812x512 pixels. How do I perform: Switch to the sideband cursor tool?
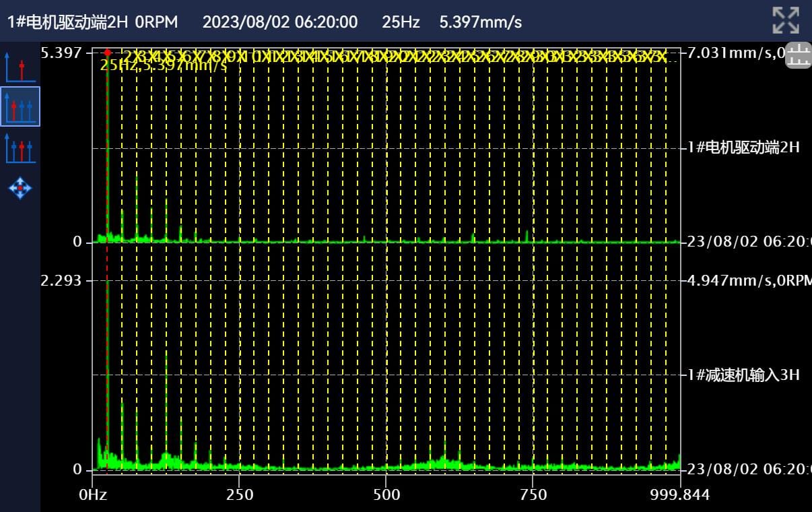click(x=20, y=148)
